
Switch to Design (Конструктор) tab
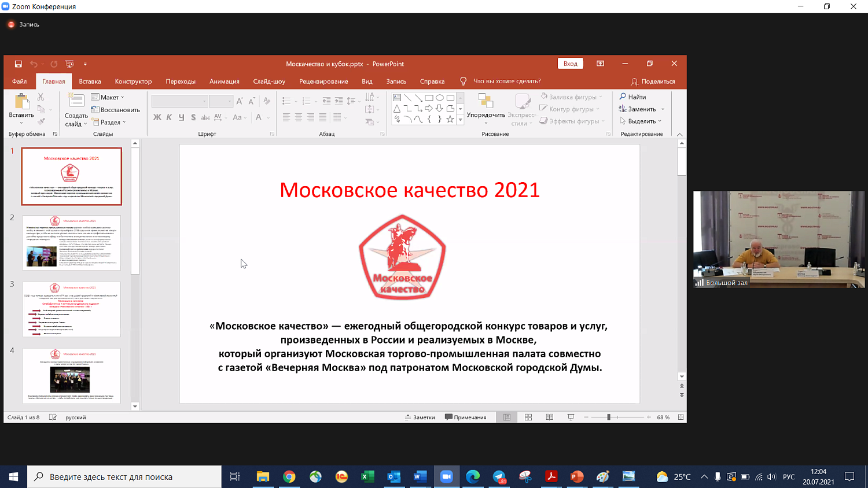coord(133,82)
